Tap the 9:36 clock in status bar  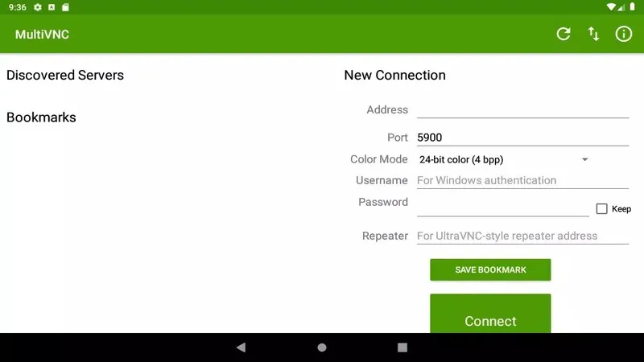pyautogui.click(x=17, y=7)
